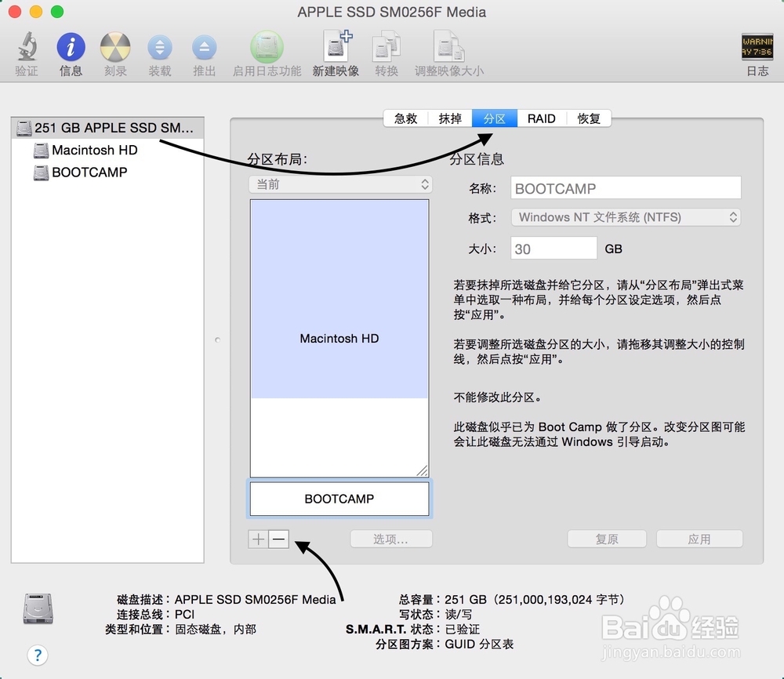The image size is (784, 679).
Task: Click the 推出 (Eject) toolbar icon
Action: tap(204, 47)
